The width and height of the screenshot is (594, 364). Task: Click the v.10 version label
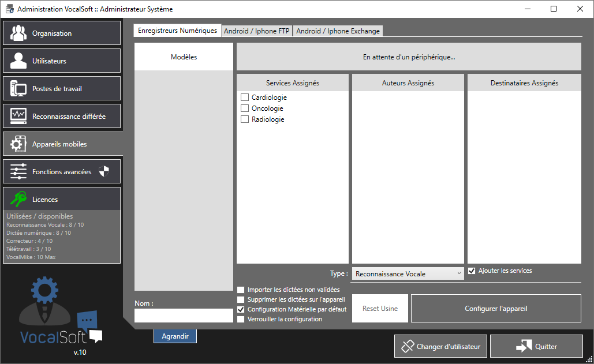point(80,352)
